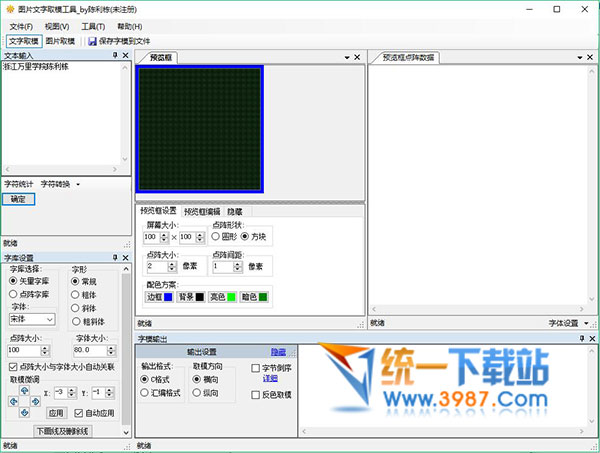Close the 字库设置 panel

coord(126,258)
